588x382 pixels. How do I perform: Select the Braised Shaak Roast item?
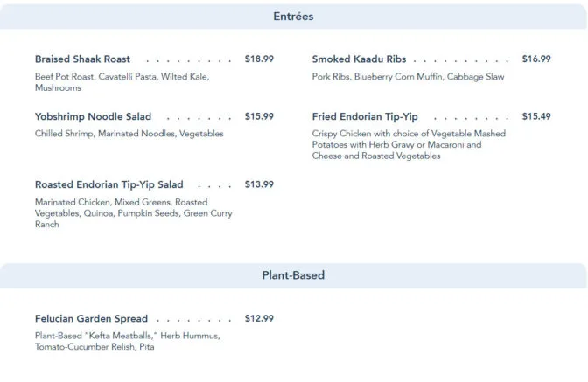82,59
